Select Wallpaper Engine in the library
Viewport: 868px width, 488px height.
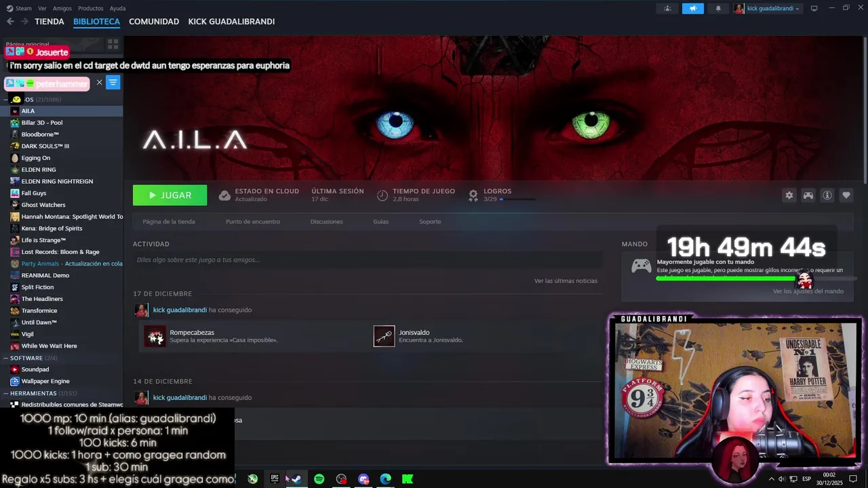61,381
